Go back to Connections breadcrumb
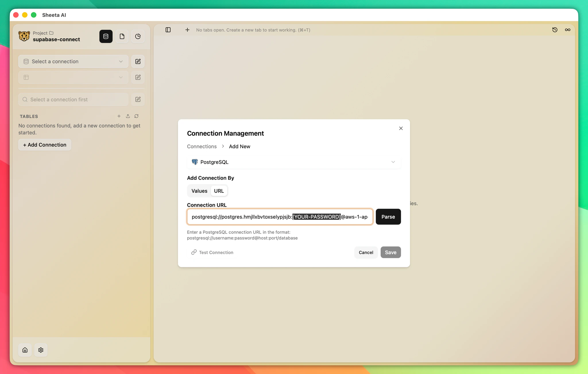The width and height of the screenshot is (588, 374). coord(202,146)
